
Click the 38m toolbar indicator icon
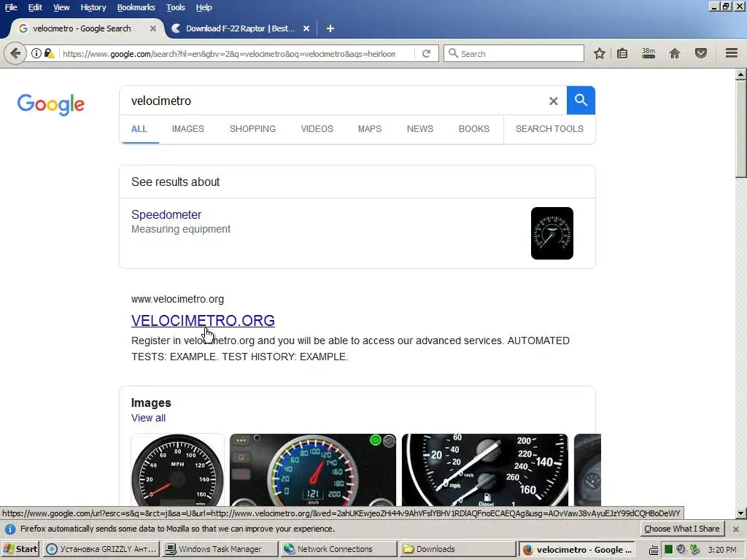coord(649,53)
